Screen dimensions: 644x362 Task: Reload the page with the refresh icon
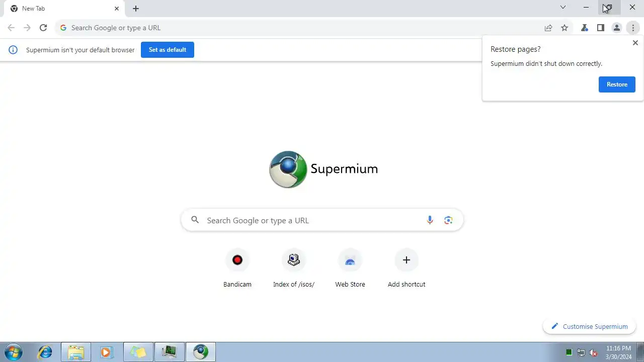[x=43, y=28]
